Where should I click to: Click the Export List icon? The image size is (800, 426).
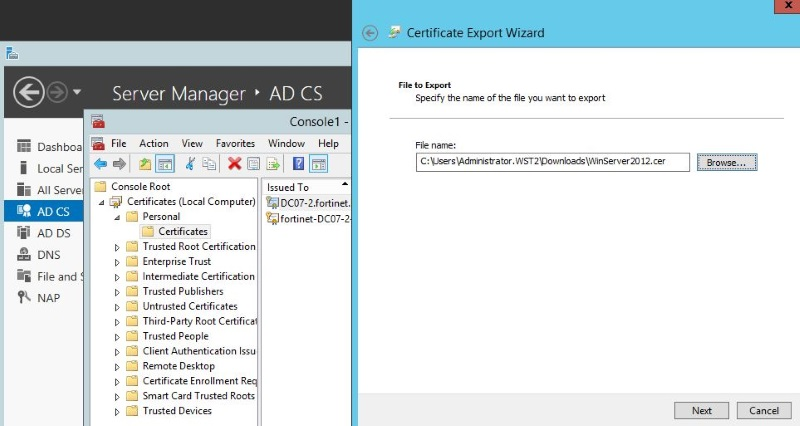(x=273, y=164)
